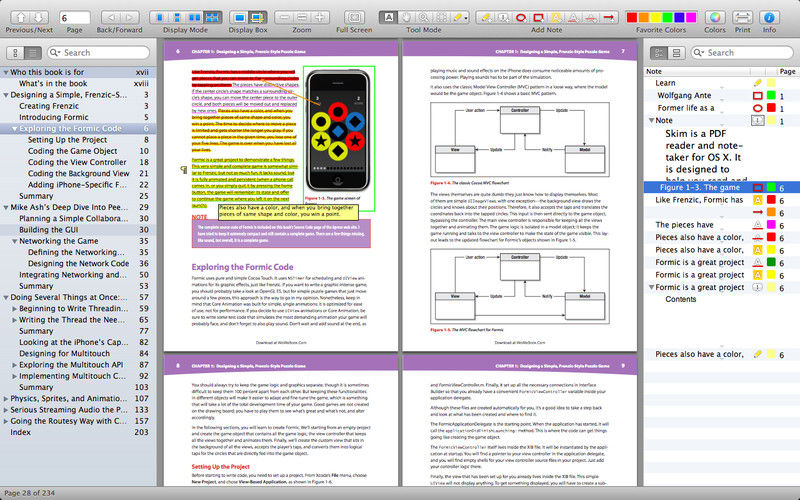This screenshot has height=500, width=800.
Task: Click the yellow note popup on the page
Action: [x=288, y=212]
